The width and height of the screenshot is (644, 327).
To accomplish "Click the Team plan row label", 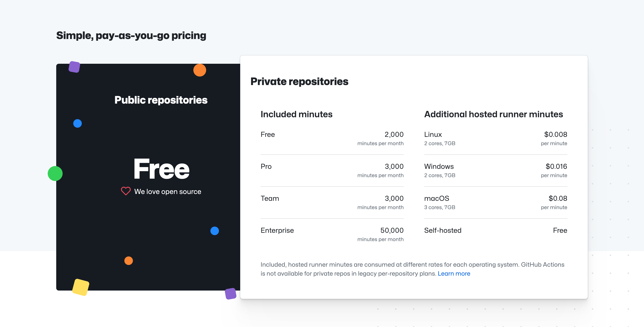I will (270, 198).
